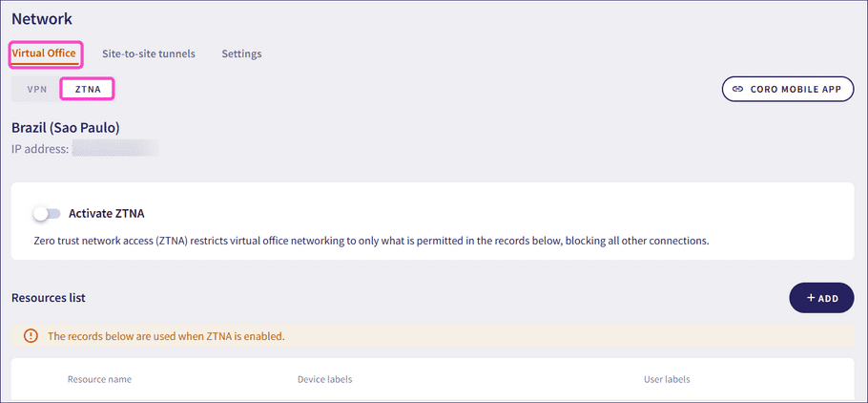Click the User labels column header
The height and width of the screenshot is (403, 868).
point(667,379)
